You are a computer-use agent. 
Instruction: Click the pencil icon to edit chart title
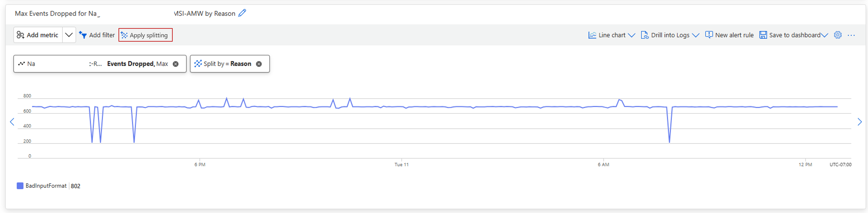[242, 13]
